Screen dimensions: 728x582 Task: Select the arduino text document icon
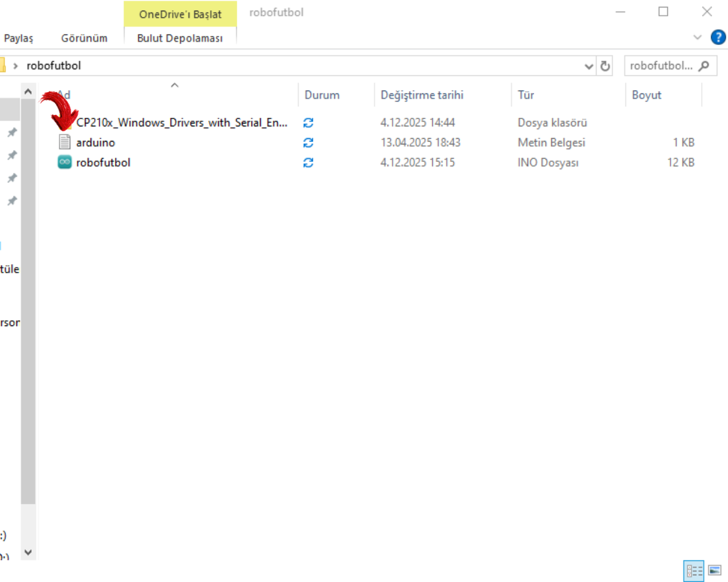(x=65, y=142)
